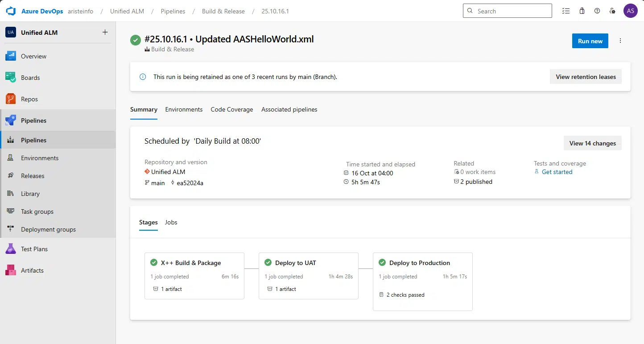This screenshot has width=644, height=344.
Task: Expand the Pipelines section in sidebar
Action: pos(33,120)
